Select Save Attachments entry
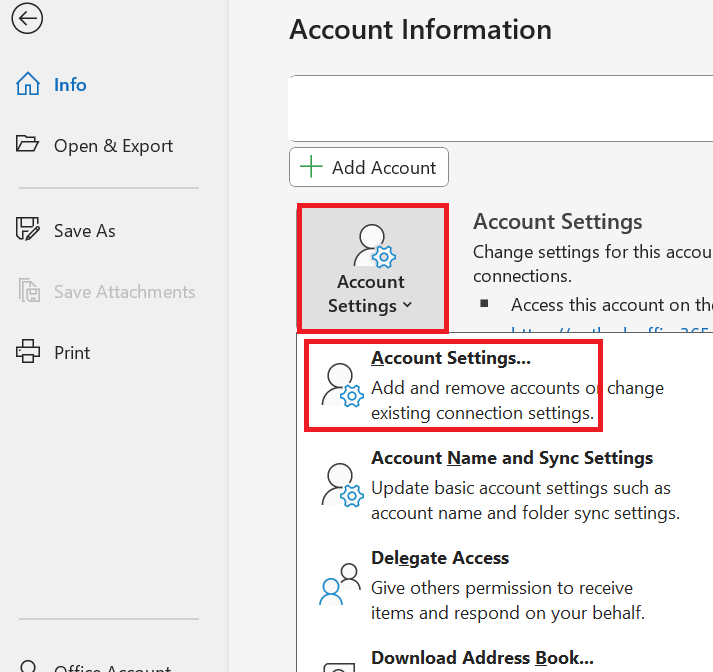 [125, 292]
